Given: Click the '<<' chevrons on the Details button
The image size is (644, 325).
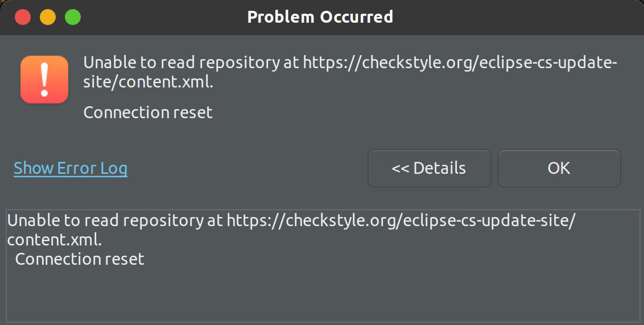Looking at the screenshot, I should tap(401, 169).
